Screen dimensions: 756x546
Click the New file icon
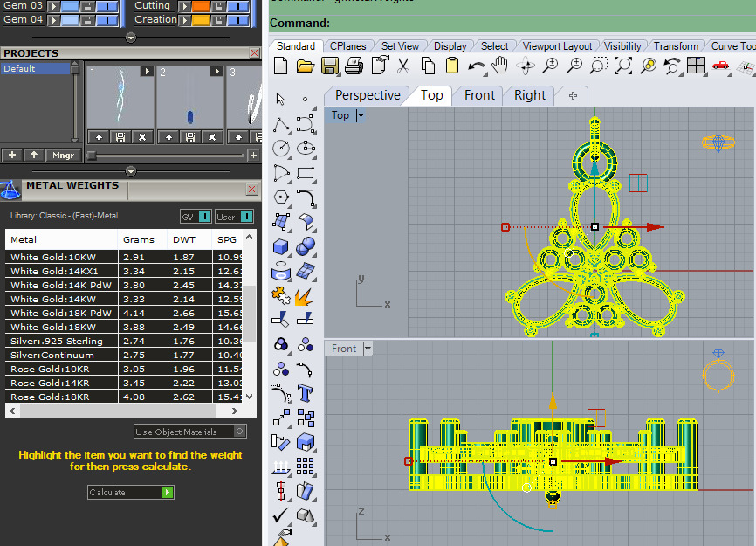tap(280, 66)
